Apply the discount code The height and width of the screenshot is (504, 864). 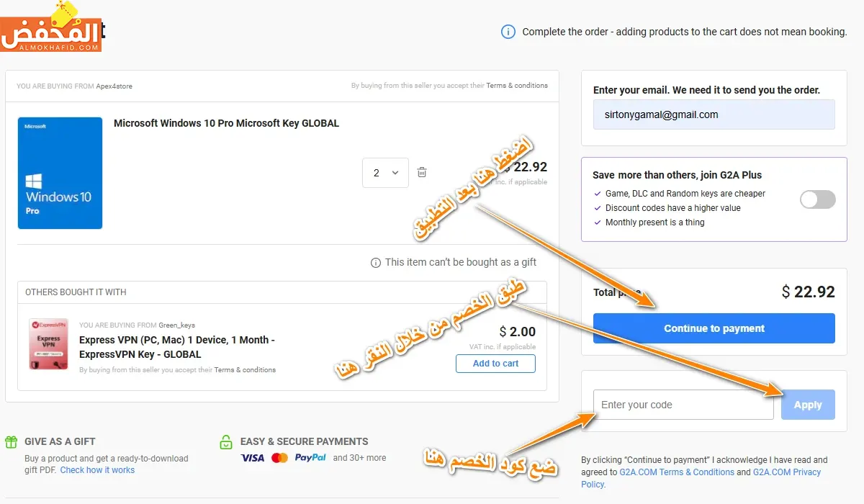807,405
